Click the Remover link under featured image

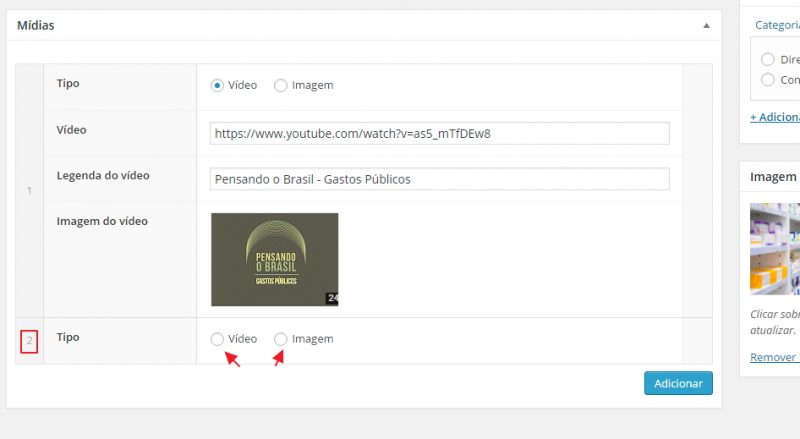[773, 357]
